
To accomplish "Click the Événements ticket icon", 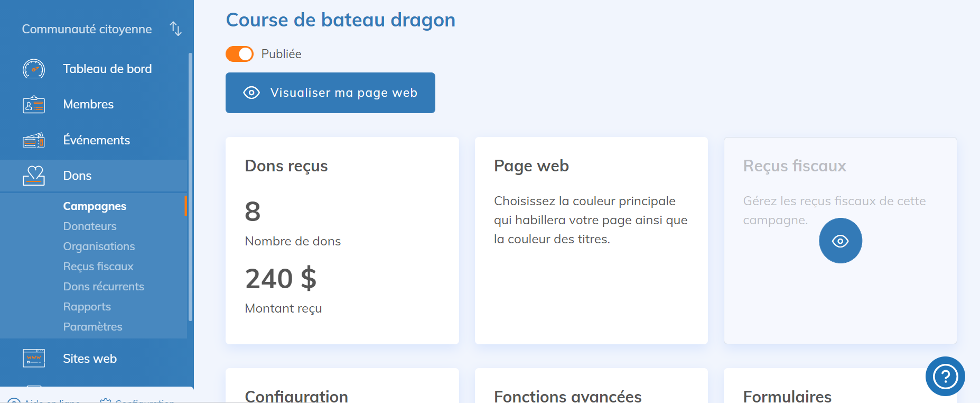I will tap(34, 140).
